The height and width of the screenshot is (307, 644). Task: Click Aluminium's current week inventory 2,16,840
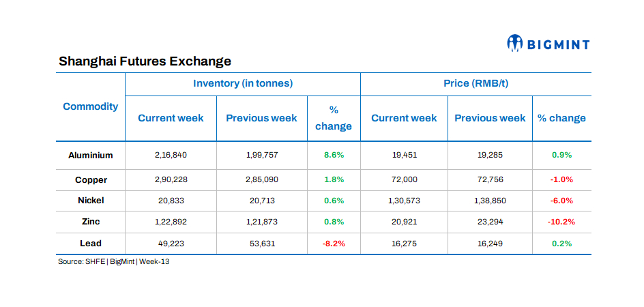(x=171, y=155)
